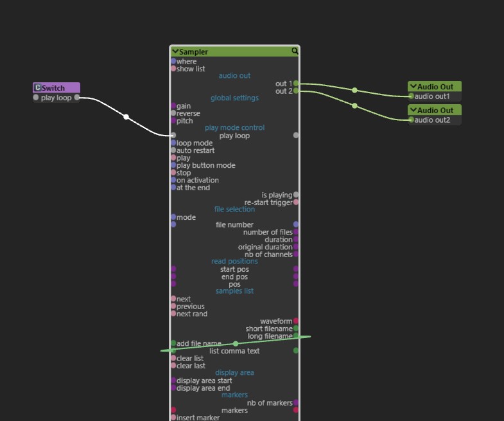
Task: Collapse the Sampler module with its chevron
Action: 175,51
